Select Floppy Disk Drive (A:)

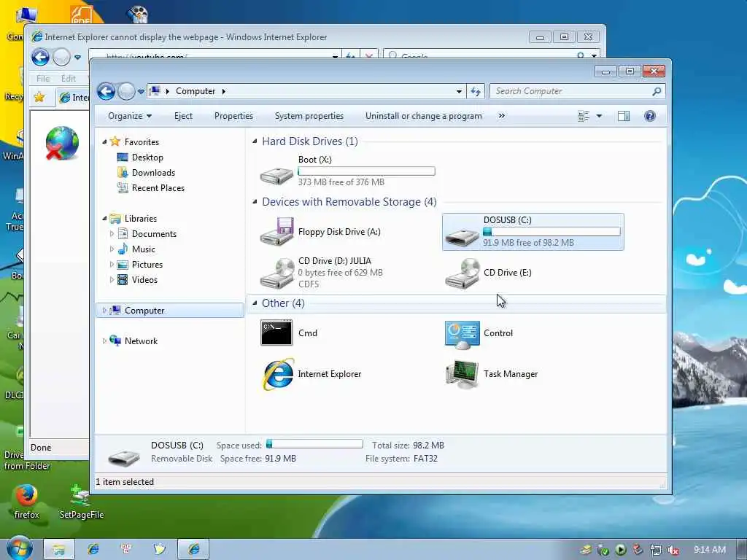pos(320,232)
